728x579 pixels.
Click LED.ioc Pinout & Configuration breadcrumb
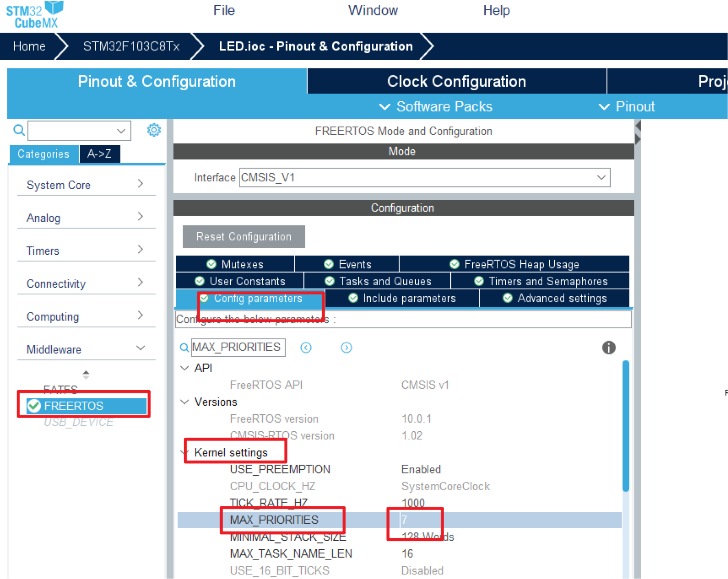click(316, 46)
